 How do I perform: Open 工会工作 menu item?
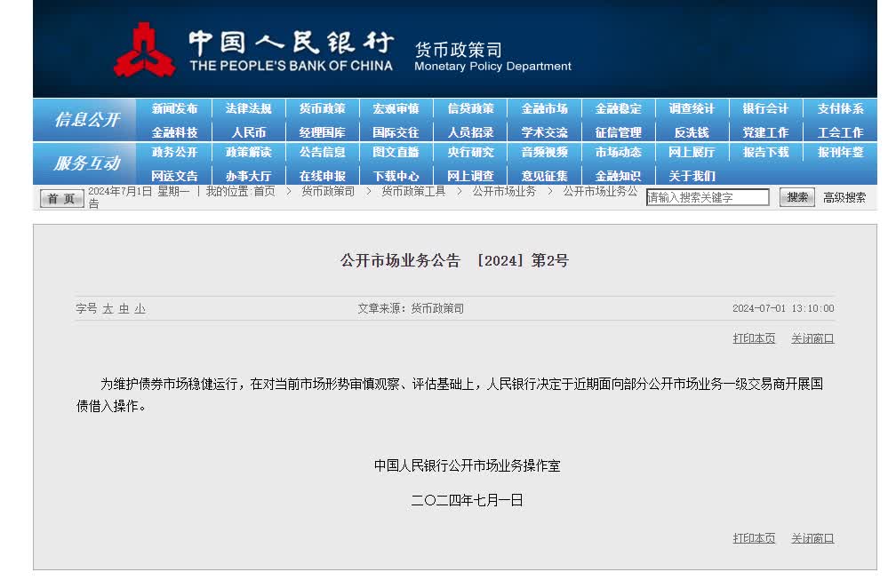[x=840, y=132]
